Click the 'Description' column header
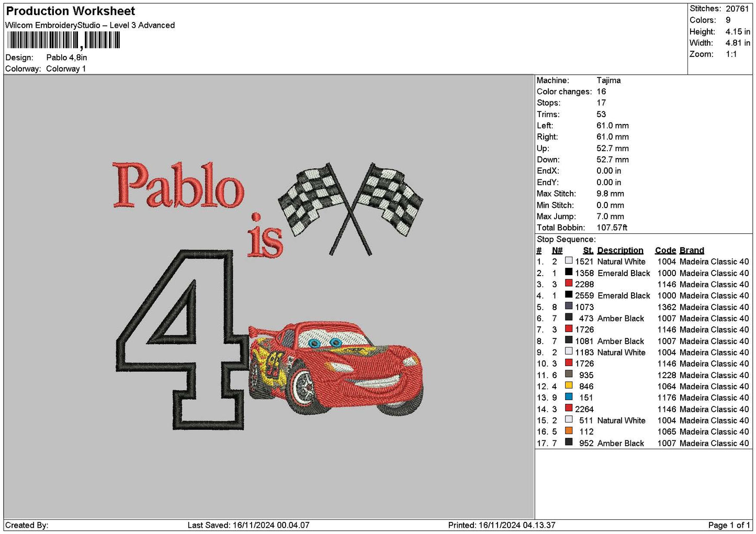756x534 pixels. coord(620,251)
